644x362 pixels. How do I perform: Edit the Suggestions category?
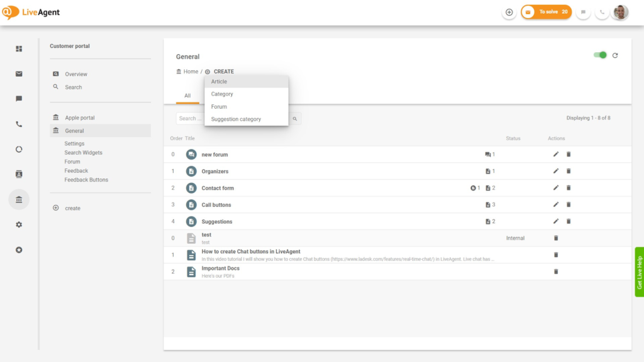[556, 222]
